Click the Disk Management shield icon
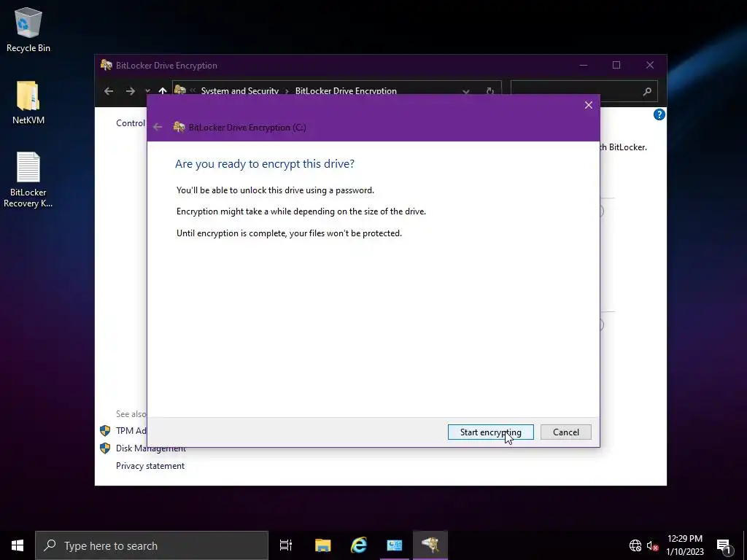The width and height of the screenshot is (747, 560). click(x=105, y=448)
